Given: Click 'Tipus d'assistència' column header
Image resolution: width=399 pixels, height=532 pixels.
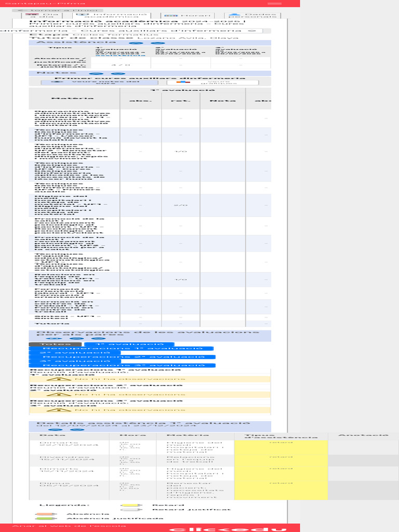Looking at the screenshot, I should (x=281, y=436).
